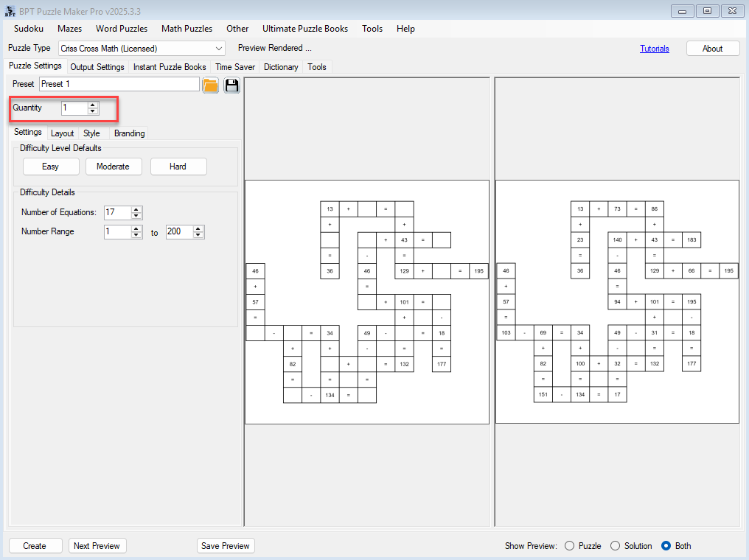This screenshot has height=560, width=749.
Task: Switch to the Branding sub-tab
Action: pyautogui.click(x=129, y=133)
